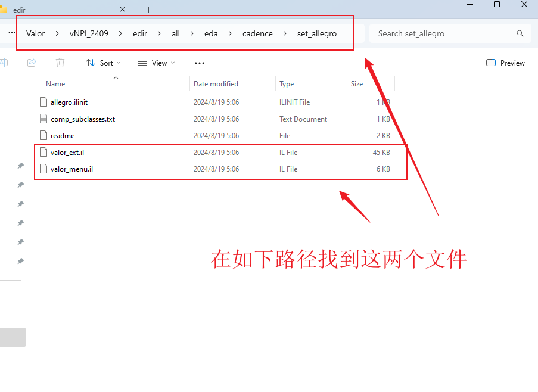The width and height of the screenshot is (538, 392).
Task: Click the search magnifier icon
Action: point(520,33)
